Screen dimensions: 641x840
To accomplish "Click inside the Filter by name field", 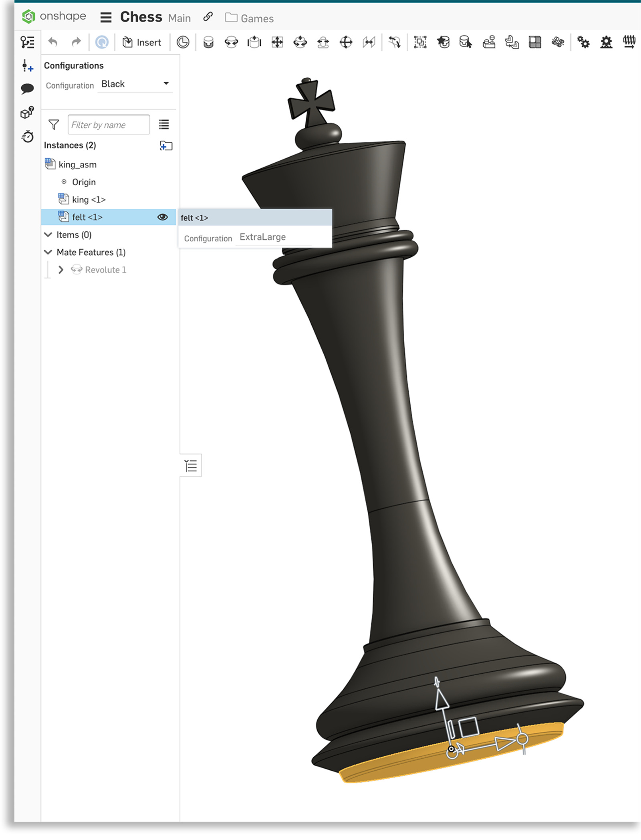I will point(109,125).
